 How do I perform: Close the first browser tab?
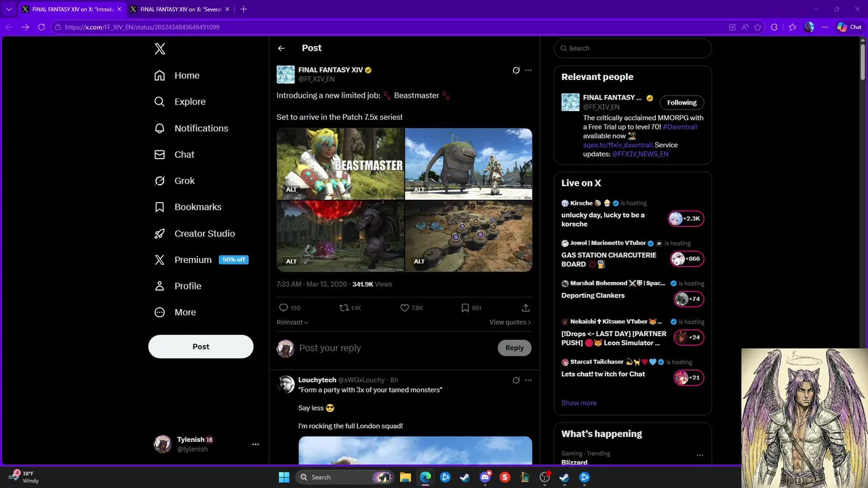click(x=119, y=9)
